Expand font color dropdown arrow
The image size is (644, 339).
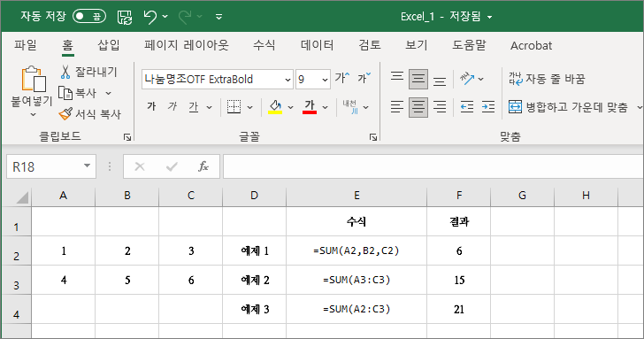[x=325, y=107]
